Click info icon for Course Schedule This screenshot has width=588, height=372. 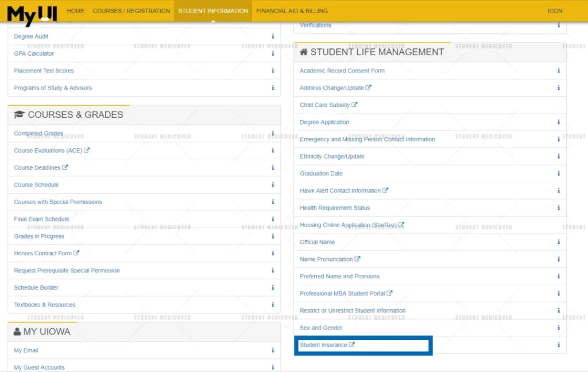[273, 185]
